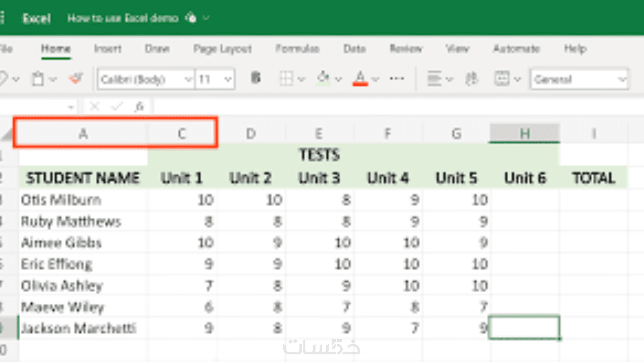Switch to the Insert ribbon tab
The height and width of the screenshot is (362, 644).
pos(108,49)
